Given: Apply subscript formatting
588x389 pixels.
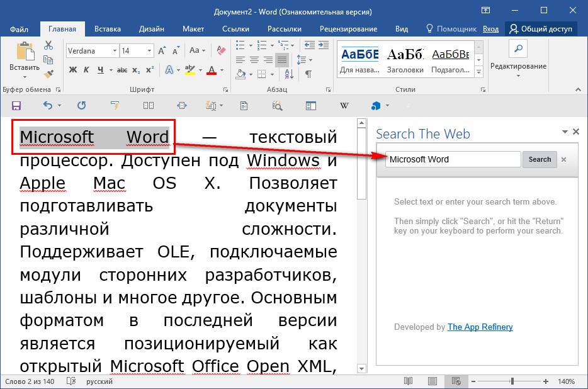Looking at the screenshot, I should tap(137, 70).
